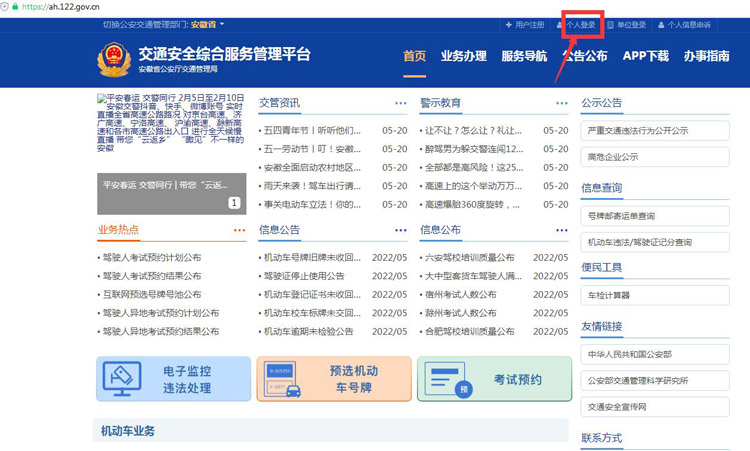Open 号牌邮寄运单查询 button

click(x=655, y=216)
